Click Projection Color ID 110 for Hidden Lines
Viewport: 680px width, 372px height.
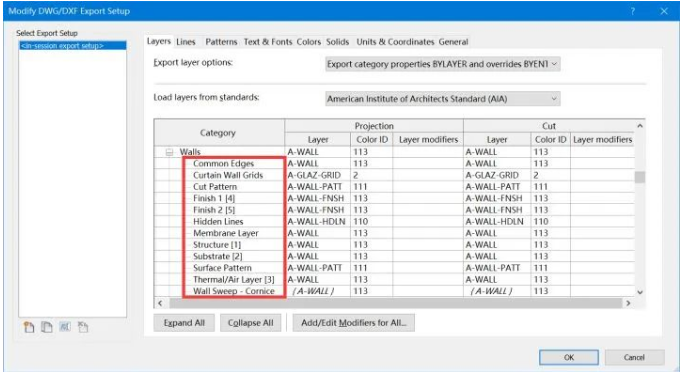pos(372,222)
